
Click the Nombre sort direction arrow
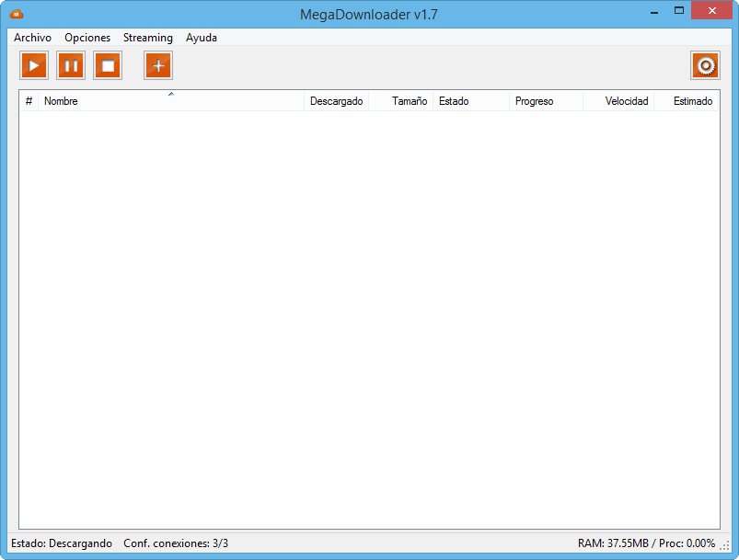tap(171, 94)
